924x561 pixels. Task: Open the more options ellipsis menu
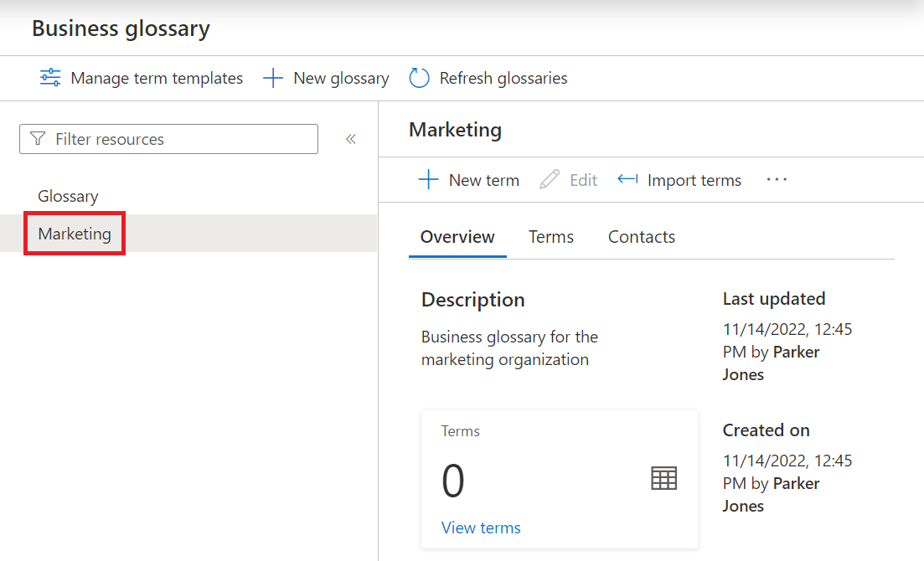777,180
